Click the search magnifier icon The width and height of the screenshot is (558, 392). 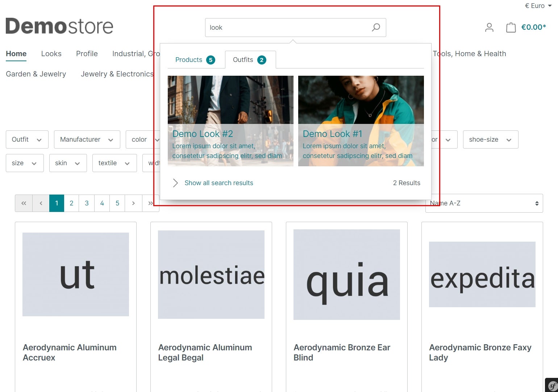point(376,28)
